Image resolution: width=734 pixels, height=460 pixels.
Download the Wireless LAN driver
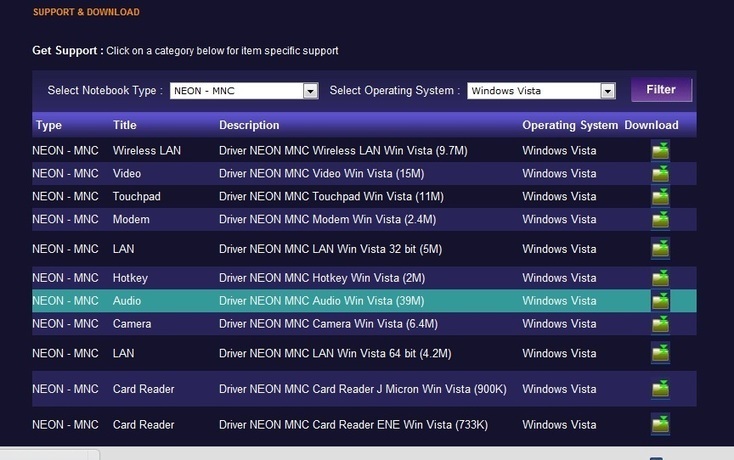[660, 151]
